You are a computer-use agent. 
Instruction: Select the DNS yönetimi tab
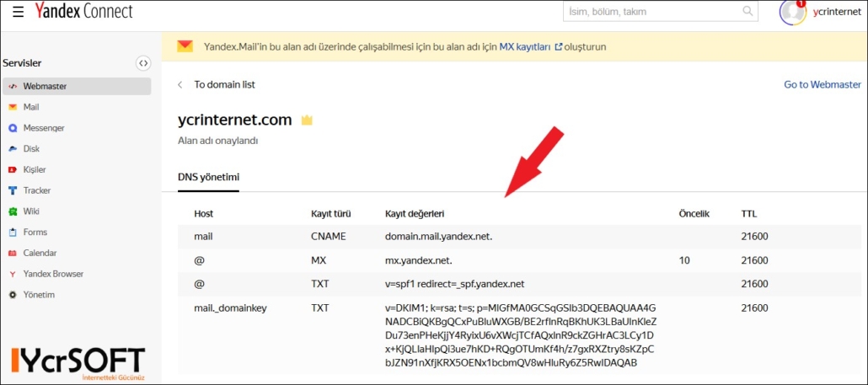209,177
